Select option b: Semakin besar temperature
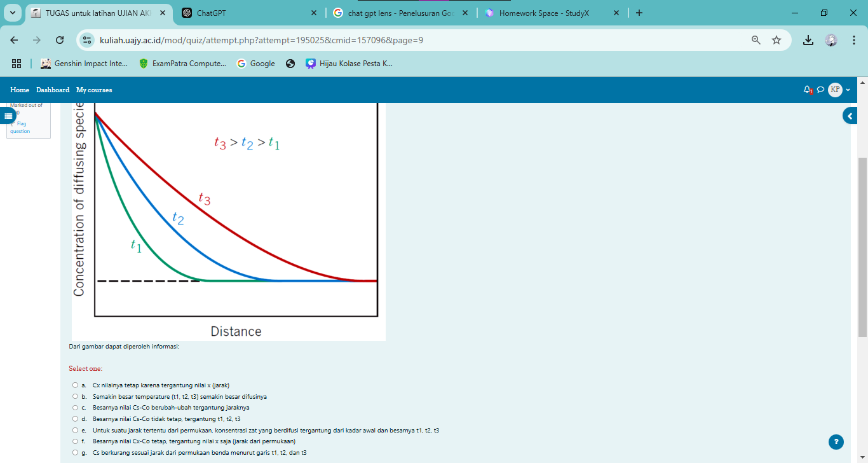This screenshot has height=463, width=868. pos(75,397)
